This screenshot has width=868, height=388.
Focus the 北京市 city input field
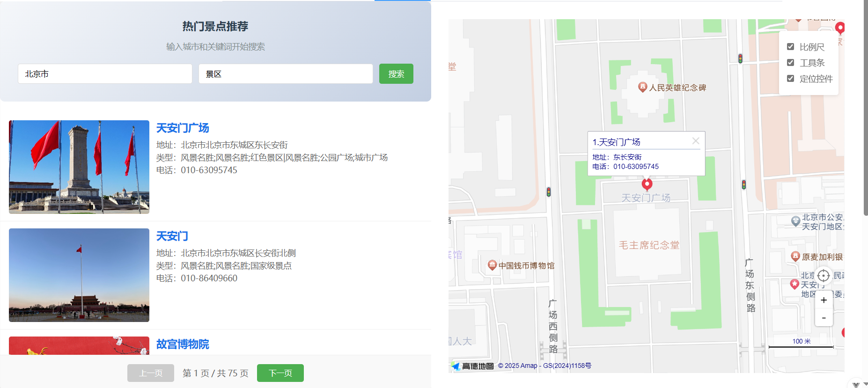(x=105, y=74)
